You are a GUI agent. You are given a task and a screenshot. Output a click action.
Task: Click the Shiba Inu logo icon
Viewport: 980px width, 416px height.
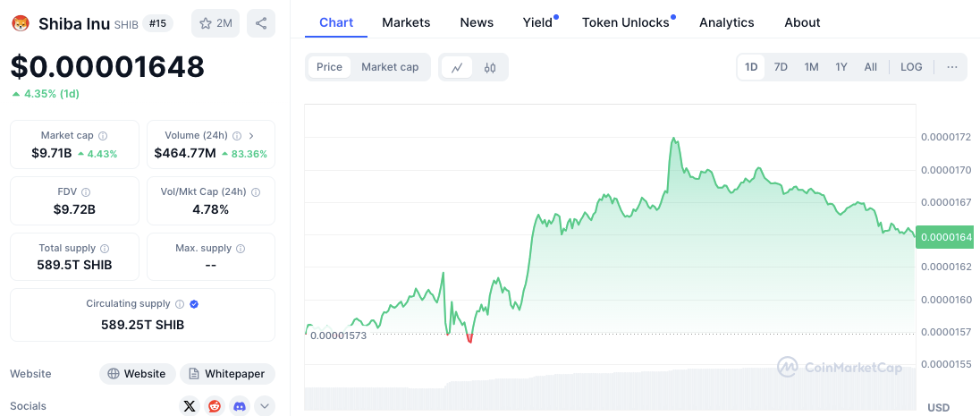pyautogui.click(x=21, y=23)
